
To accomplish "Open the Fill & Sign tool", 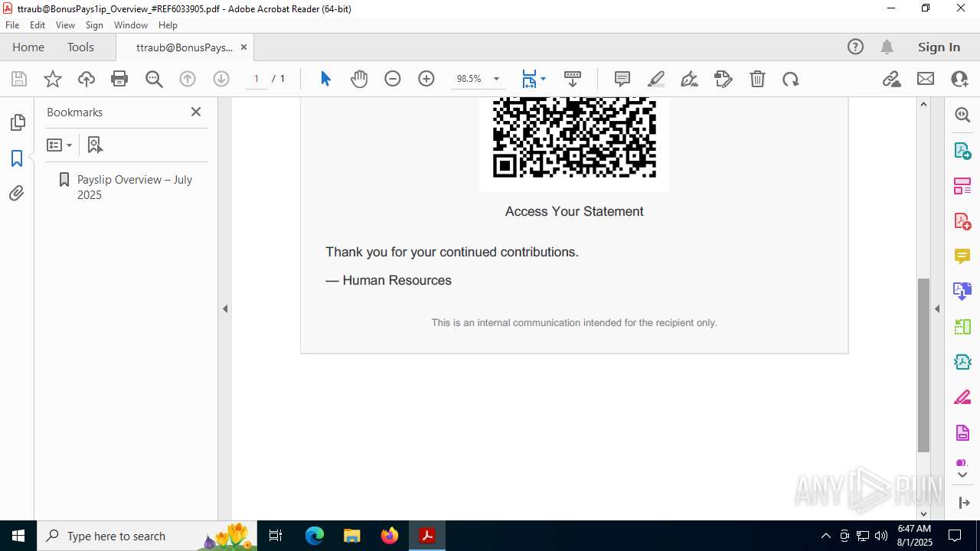I will pyautogui.click(x=962, y=398).
